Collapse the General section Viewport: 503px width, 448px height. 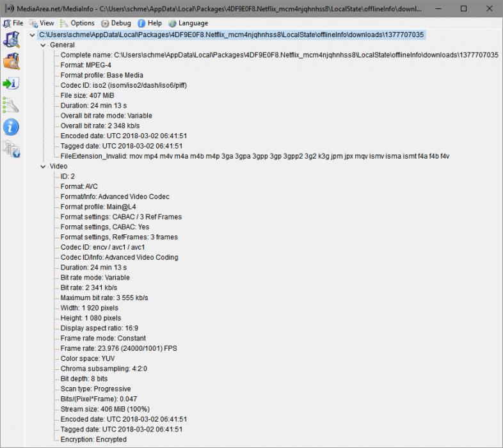43,45
